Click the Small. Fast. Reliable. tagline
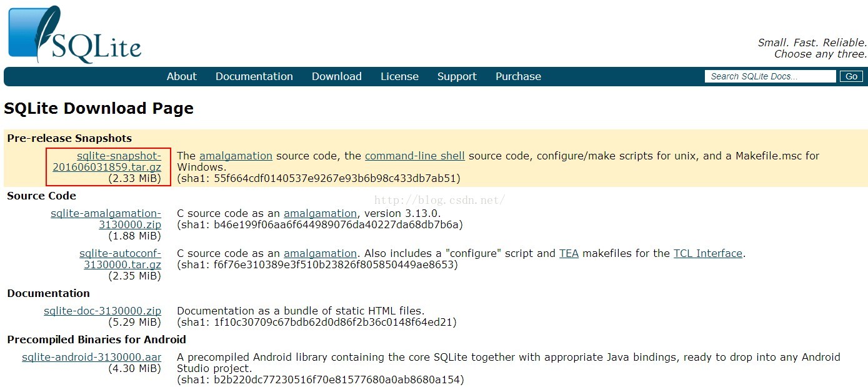The width and height of the screenshot is (868, 387). point(812,43)
